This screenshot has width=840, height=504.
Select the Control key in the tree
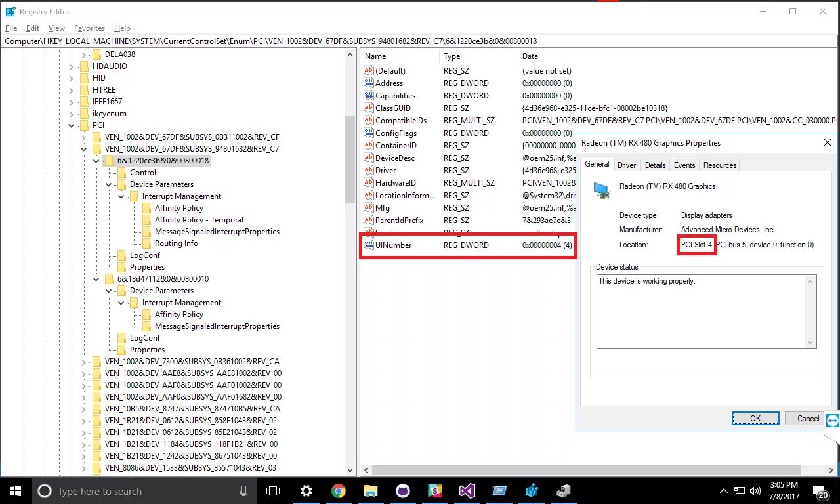coord(143,173)
